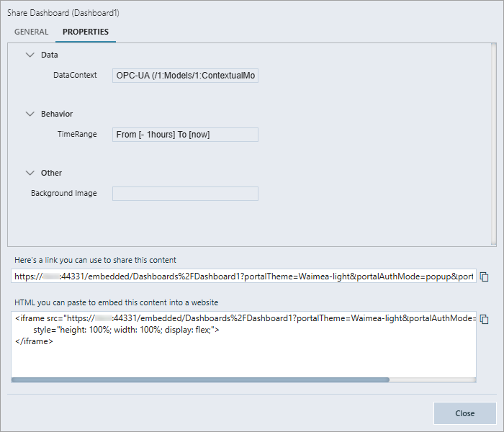Collapse the Data section chevron
The height and width of the screenshot is (432, 504).
(x=30, y=55)
